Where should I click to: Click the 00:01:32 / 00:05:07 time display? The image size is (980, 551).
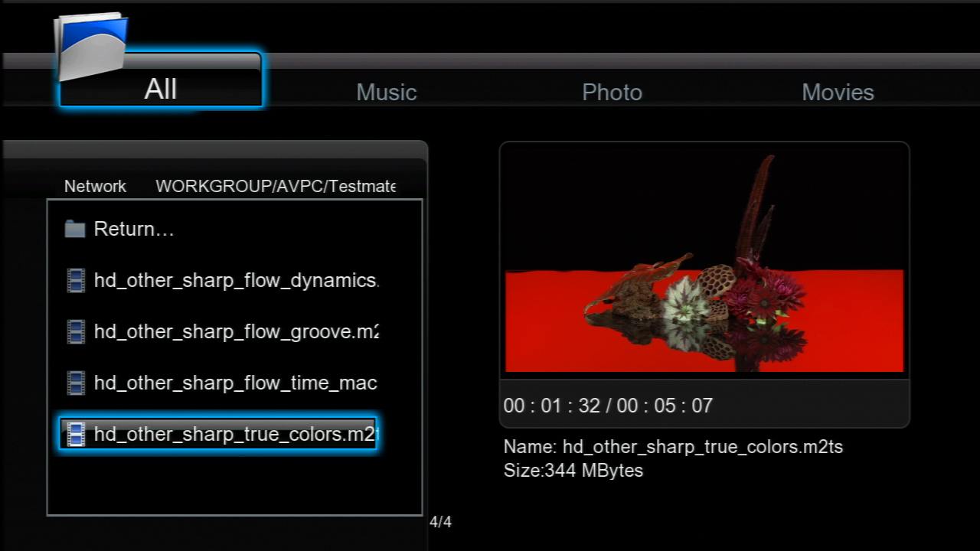click(x=608, y=406)
